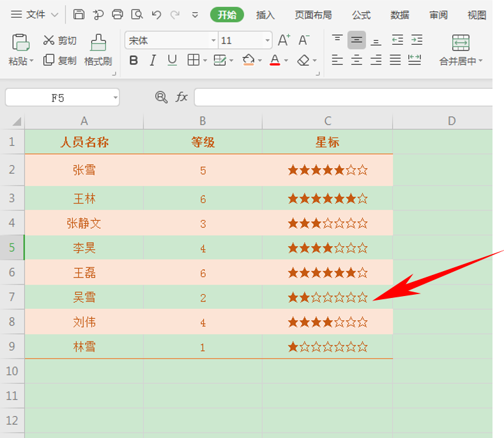
Task: Open the font size 11 dropdown
Action: click(267, 40)
